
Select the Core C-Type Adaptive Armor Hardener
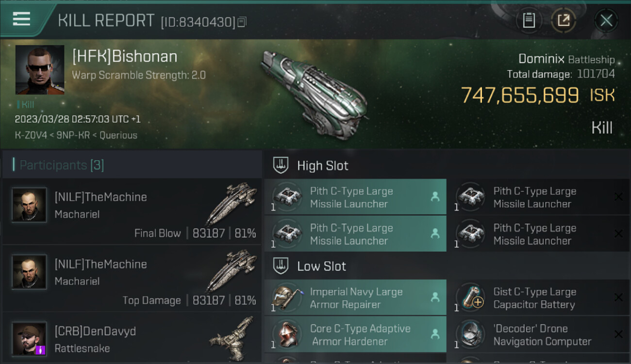click(355, 334)
